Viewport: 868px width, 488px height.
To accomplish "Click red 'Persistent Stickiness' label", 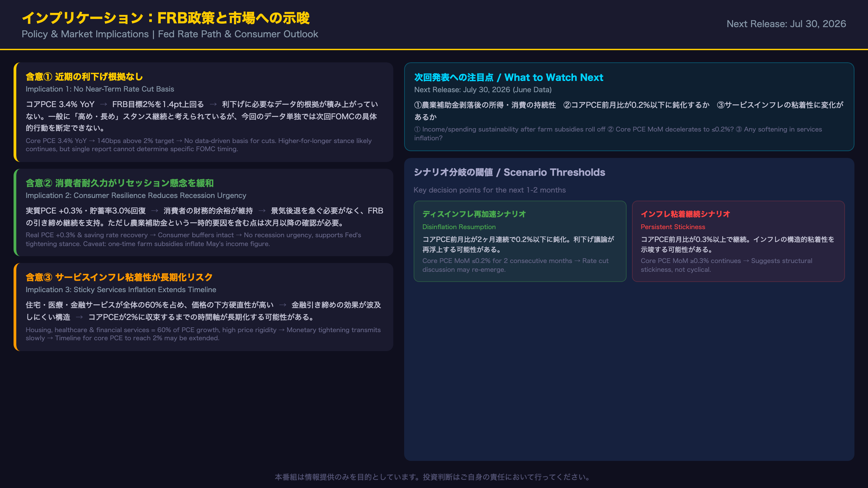I will [673, 227].
